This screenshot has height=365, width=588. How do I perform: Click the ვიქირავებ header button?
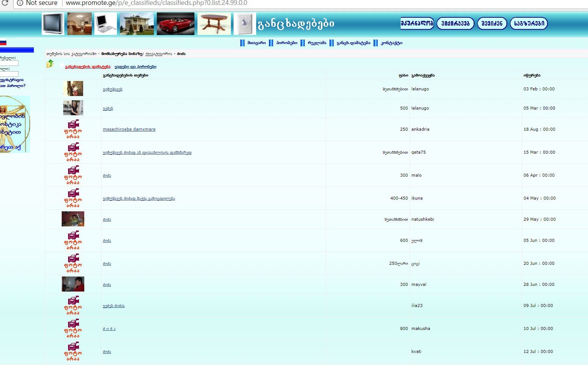point(456,23)
